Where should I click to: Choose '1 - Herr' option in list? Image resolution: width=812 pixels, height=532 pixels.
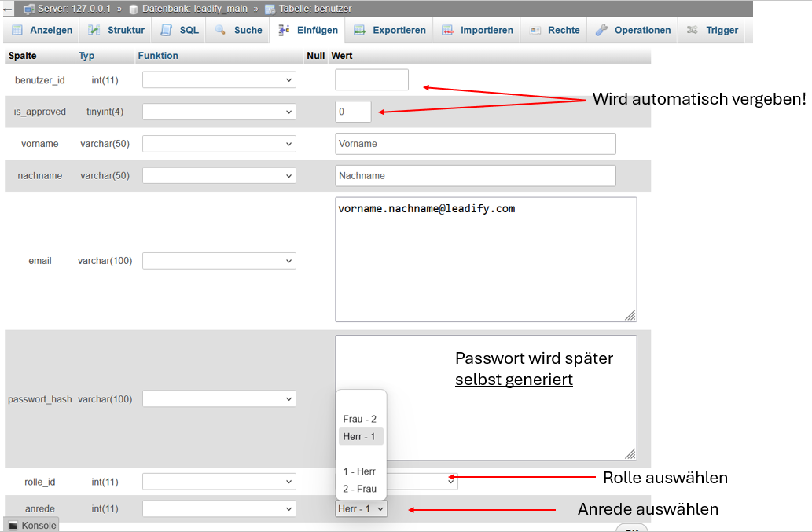(x=360, y=471)
